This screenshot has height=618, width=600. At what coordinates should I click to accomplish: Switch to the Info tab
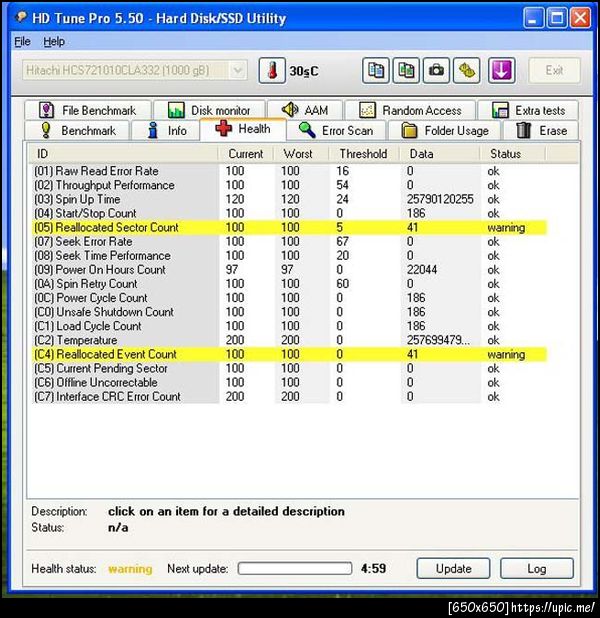coord(166,130)
